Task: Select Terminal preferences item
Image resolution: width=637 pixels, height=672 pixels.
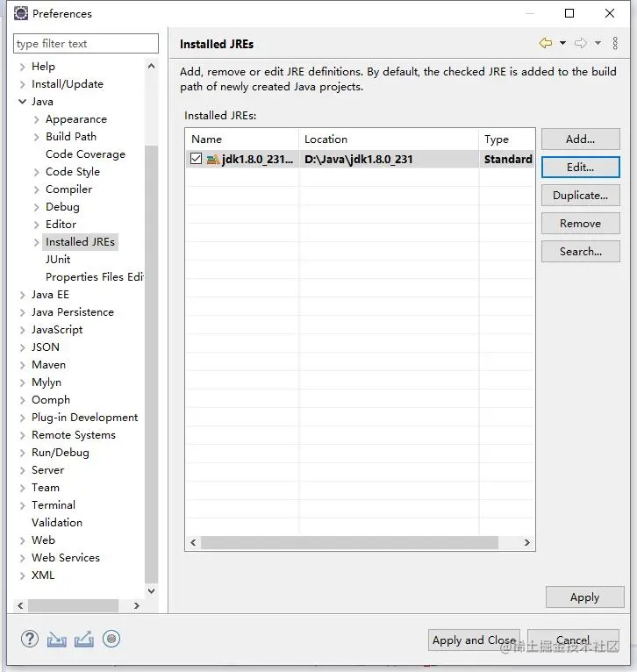Action: [54, 505]
